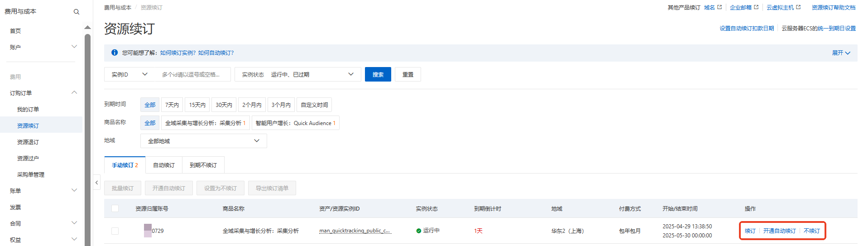Collapse the 订购订单 sidebar section
Viewport: 868px width, 246px height.
coord(74,92)
